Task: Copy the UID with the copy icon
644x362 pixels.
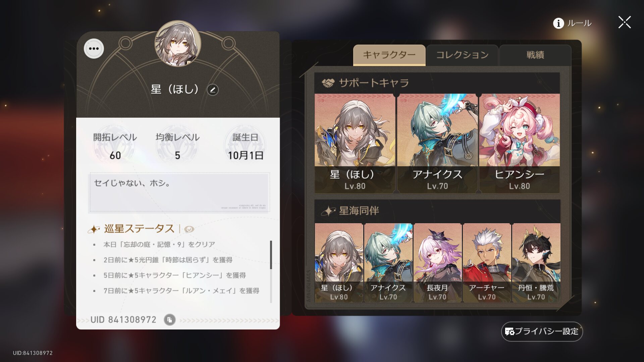Action: point(170,320)
